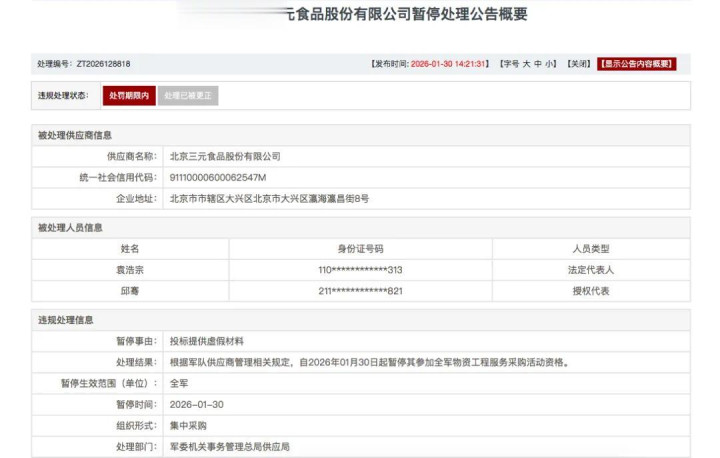Click the masked ID number ending in 821
Viewport: 720px width, 458px height.
point(360,291)
